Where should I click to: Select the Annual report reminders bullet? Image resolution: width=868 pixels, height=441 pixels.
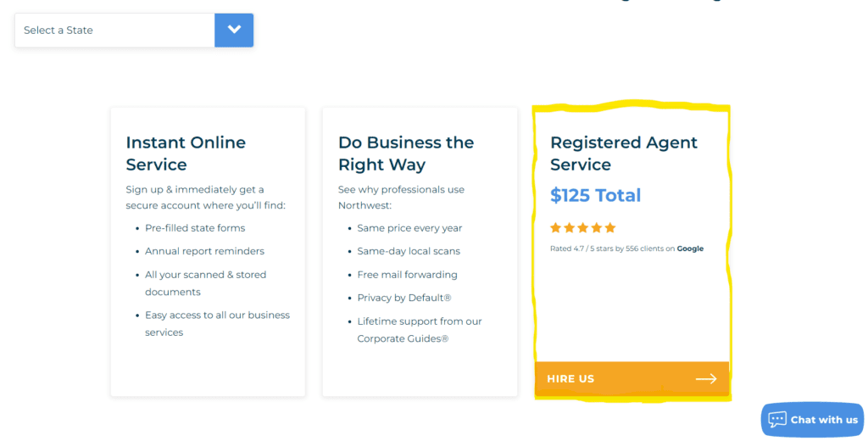204,251
